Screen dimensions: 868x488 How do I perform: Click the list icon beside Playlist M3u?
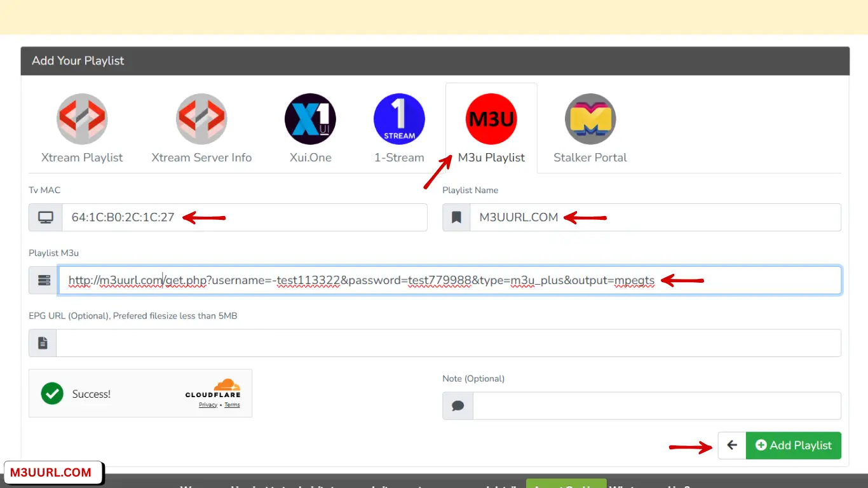[x=42, y=280]
